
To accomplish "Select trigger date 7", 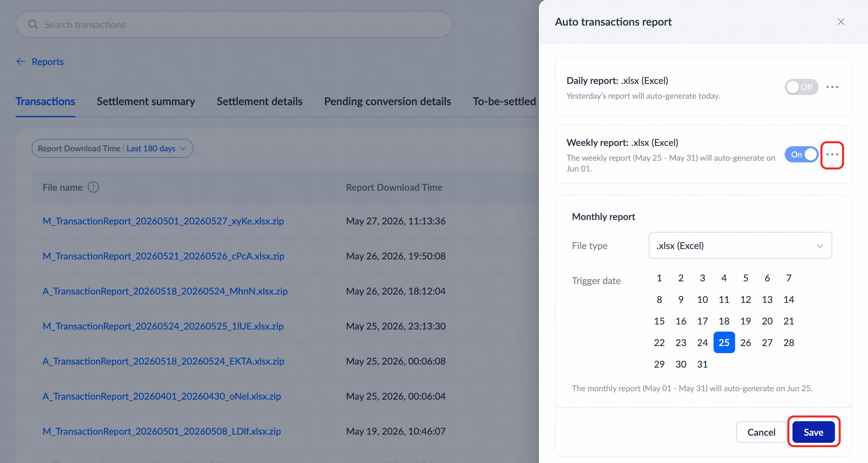I will click(x=788, y=278).
